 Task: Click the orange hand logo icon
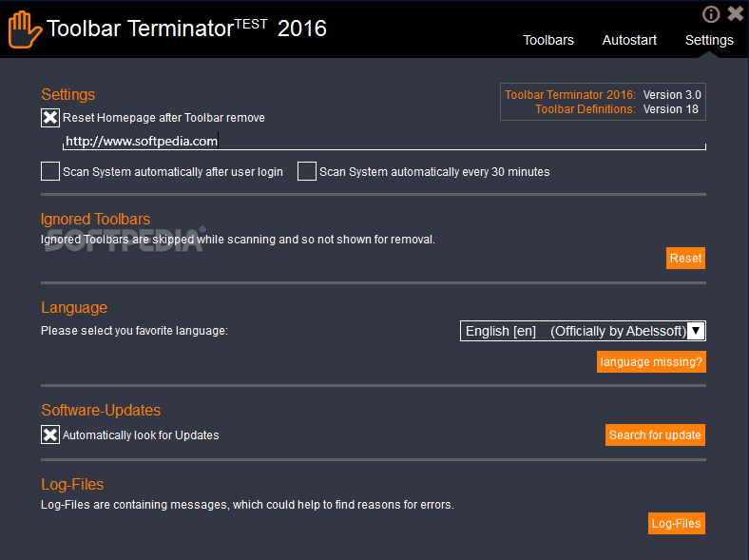(x=25, y=29)
